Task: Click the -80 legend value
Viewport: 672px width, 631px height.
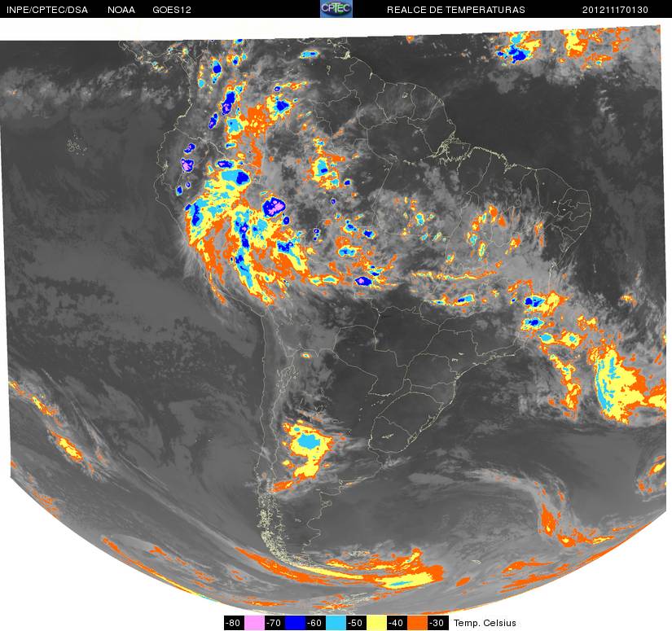Action: click(x=234, y=623)
